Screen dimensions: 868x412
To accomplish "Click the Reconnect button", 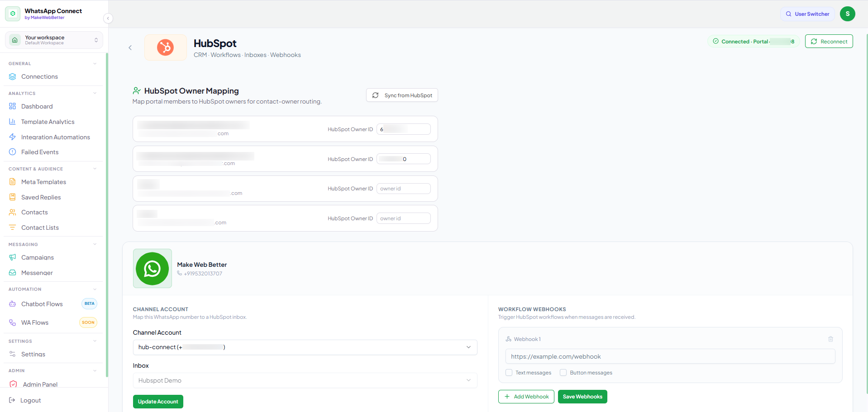I will [829, 41].
